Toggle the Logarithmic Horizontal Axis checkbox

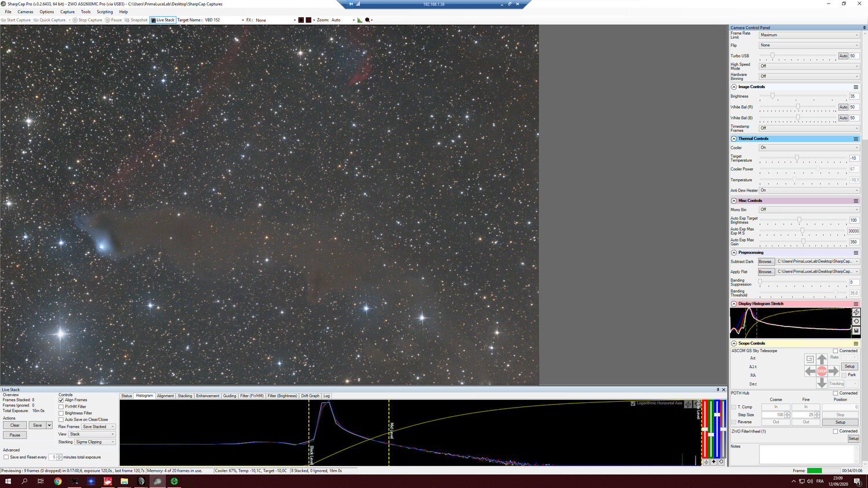632,403
